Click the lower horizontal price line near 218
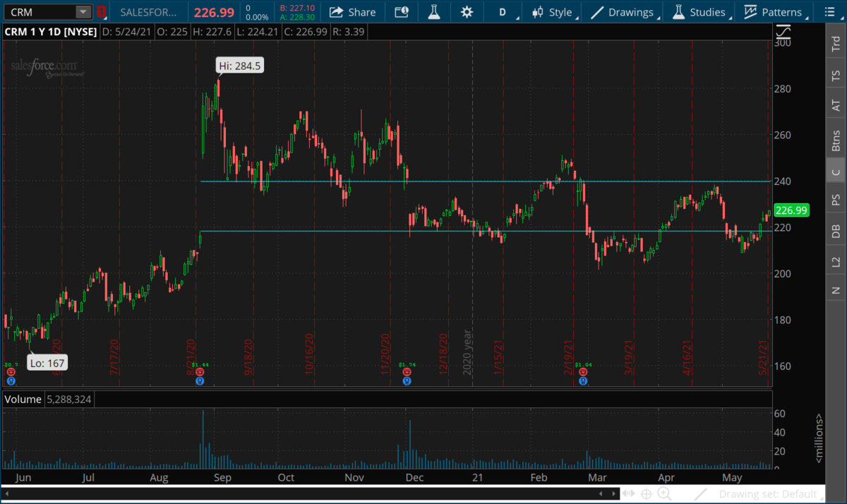The height and width of the screenshot is (504, 847). (x=484, y=231)
